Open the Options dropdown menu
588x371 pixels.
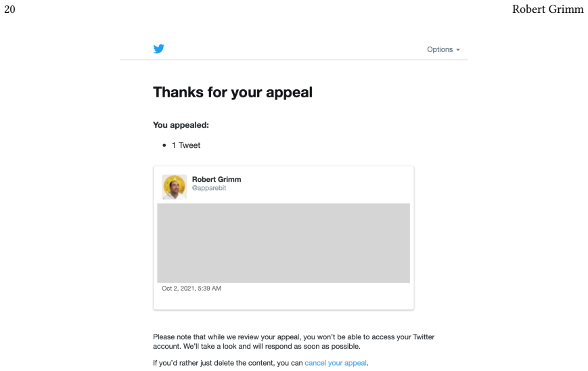[443, 49]
